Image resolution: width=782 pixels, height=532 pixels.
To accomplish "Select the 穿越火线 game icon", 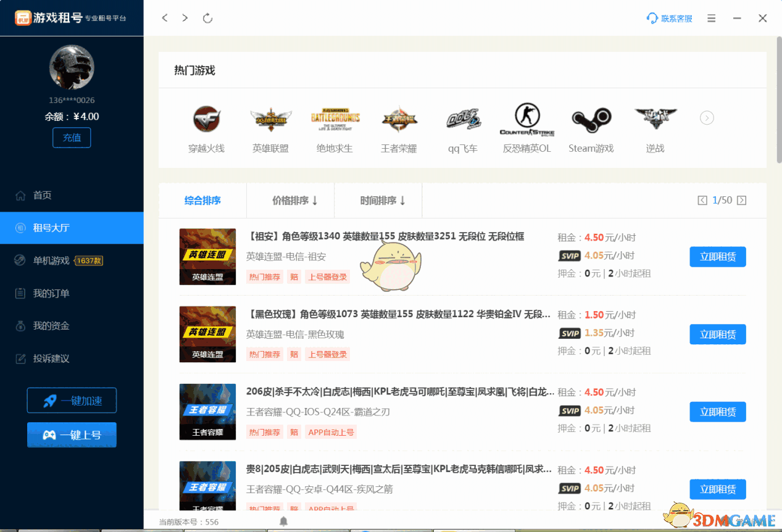I will (207, 119).
